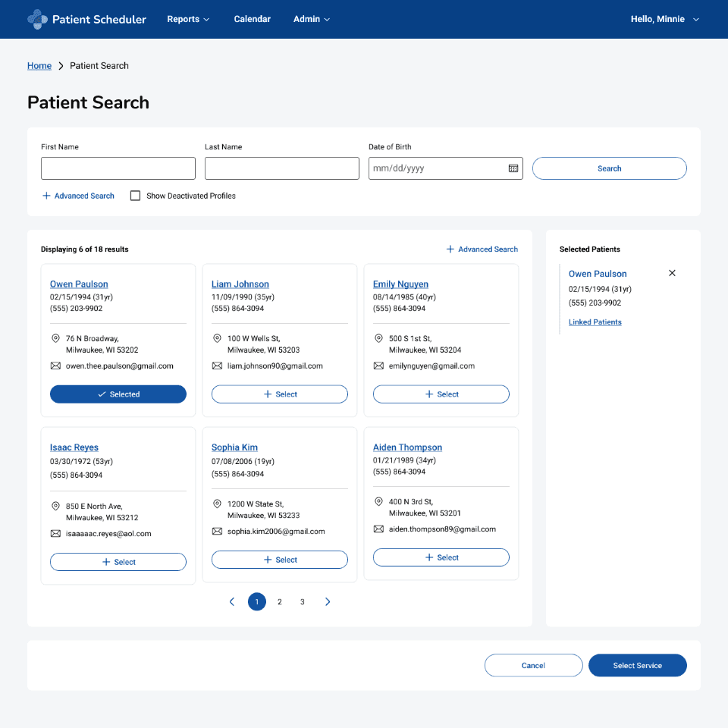728x728 pixels.
Task: Open Isaac Reyes profile link
Action: coord(74,447)
